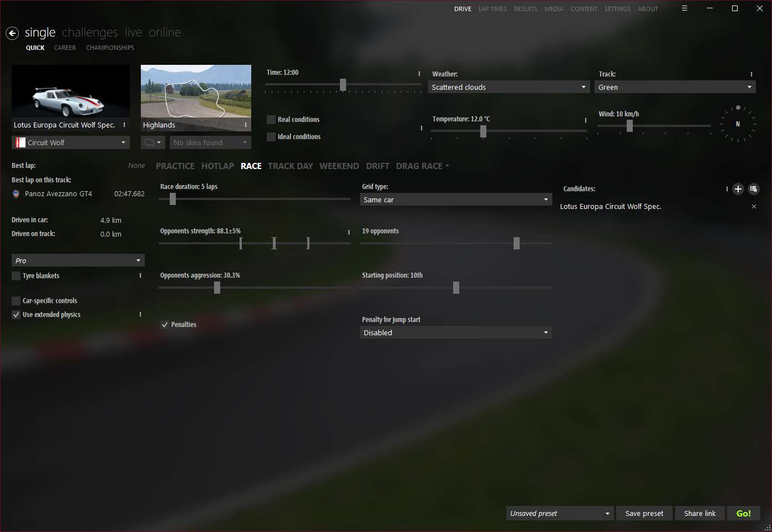
Task: Click Panoz Avezzano GT4 brand badge
Action: tap(16, 194)
